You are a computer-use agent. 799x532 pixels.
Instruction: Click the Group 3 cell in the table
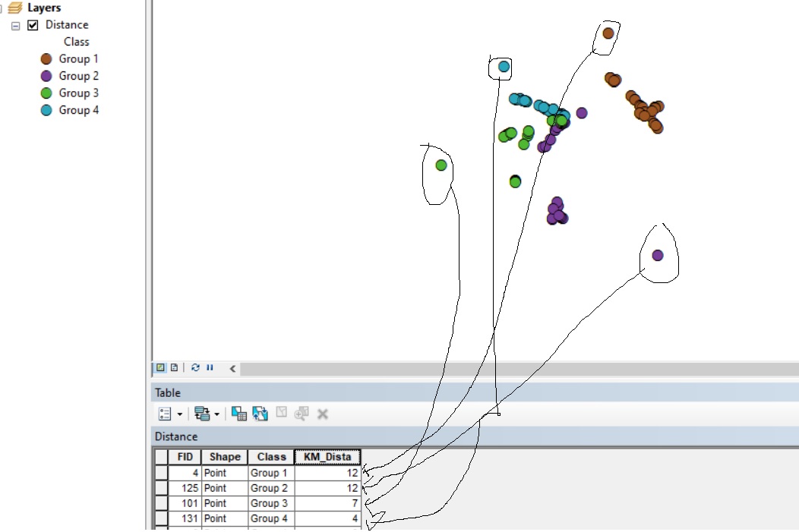(271, 503)
